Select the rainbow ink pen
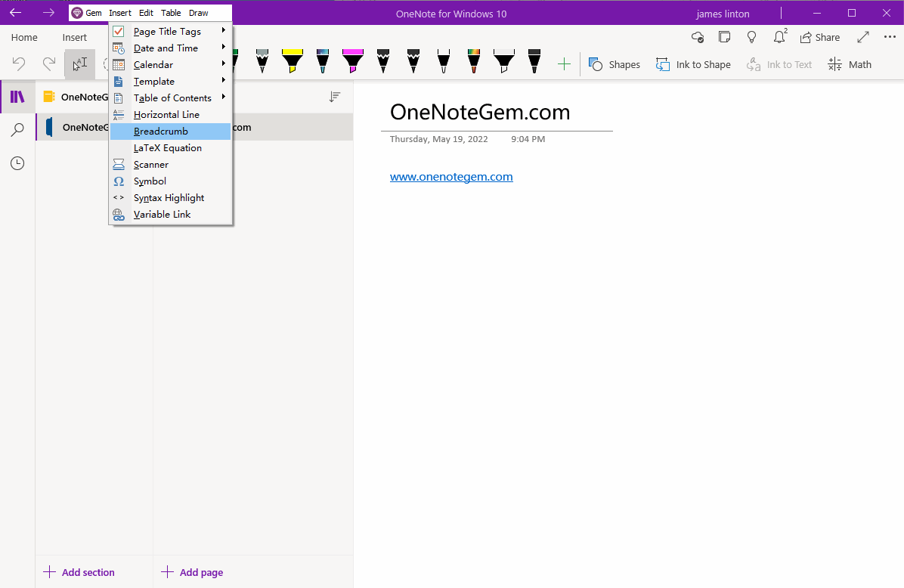Screen dimensions: 904x588 473,61
